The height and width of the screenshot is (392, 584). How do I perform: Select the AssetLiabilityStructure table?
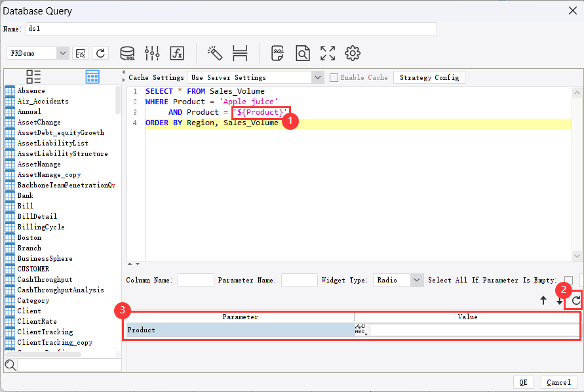[62, 153]
